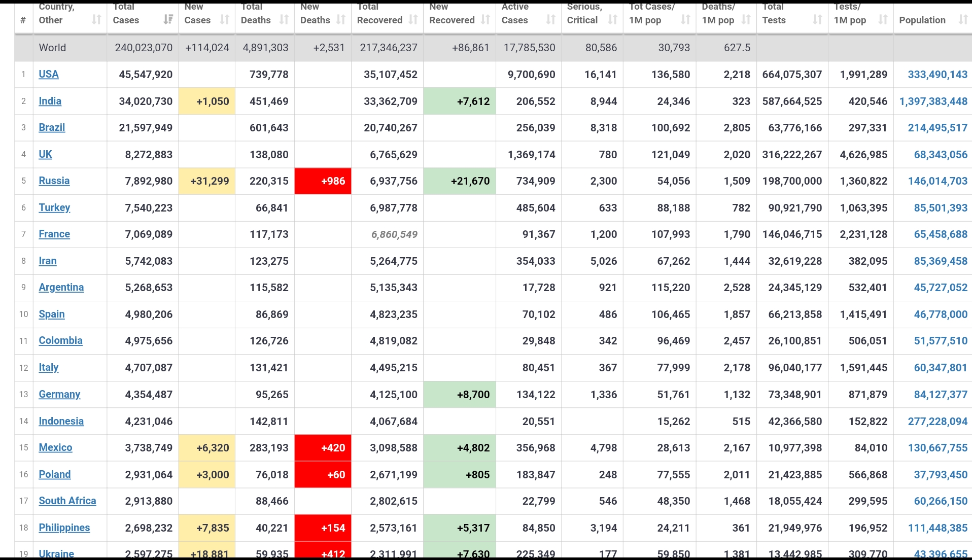Select World active cases 17,785,530
The height and width of the screenshot is (560, 972).
click(x=529, y=48)
